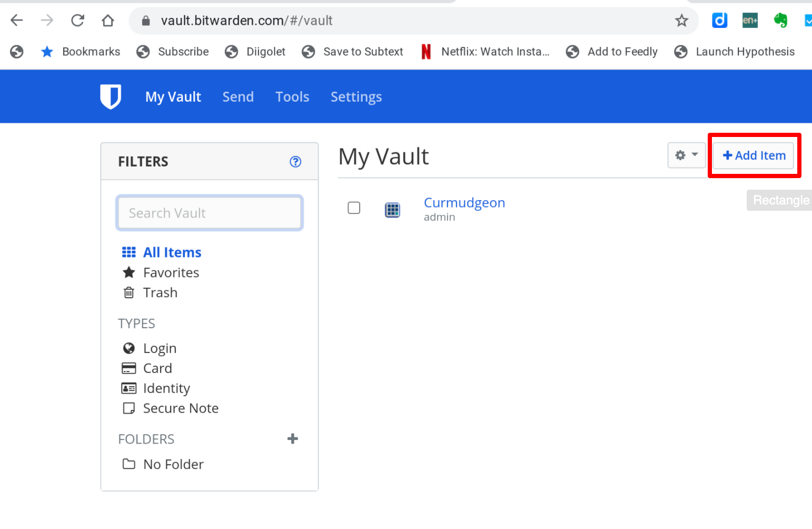Reload the page

coord(78,21)
